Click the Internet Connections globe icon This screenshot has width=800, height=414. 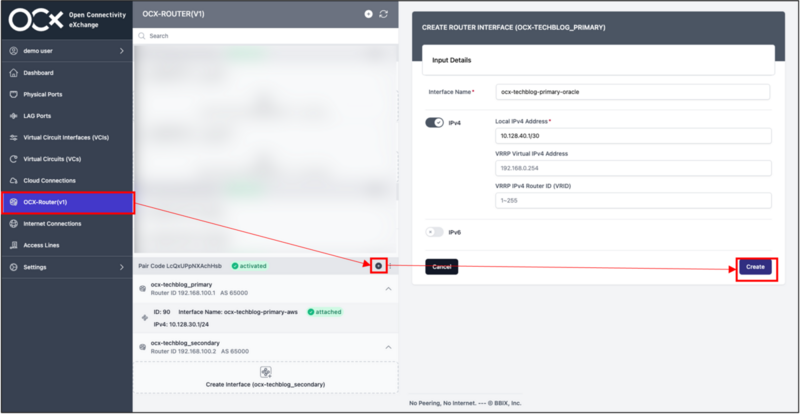(x=14, y=224)
